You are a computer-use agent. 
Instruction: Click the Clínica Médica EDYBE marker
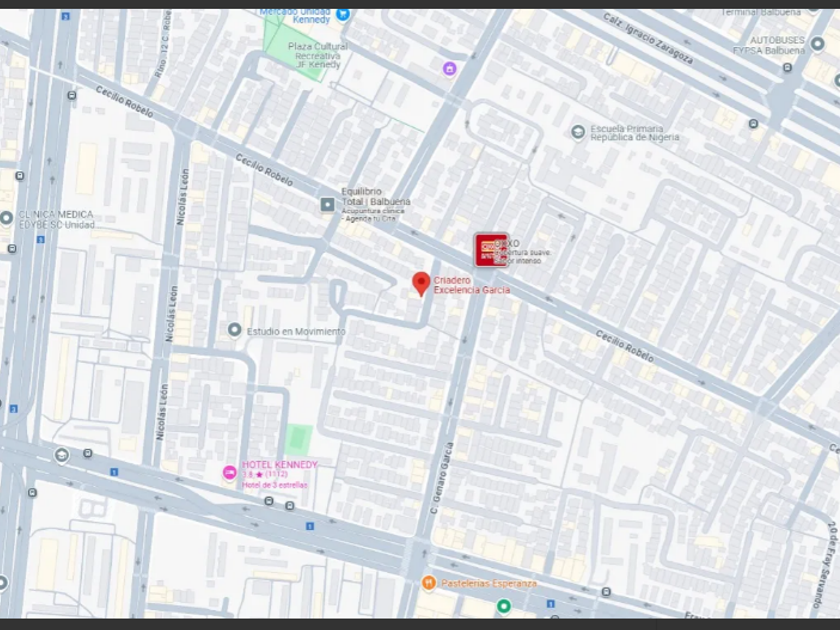tap(6, 218)
